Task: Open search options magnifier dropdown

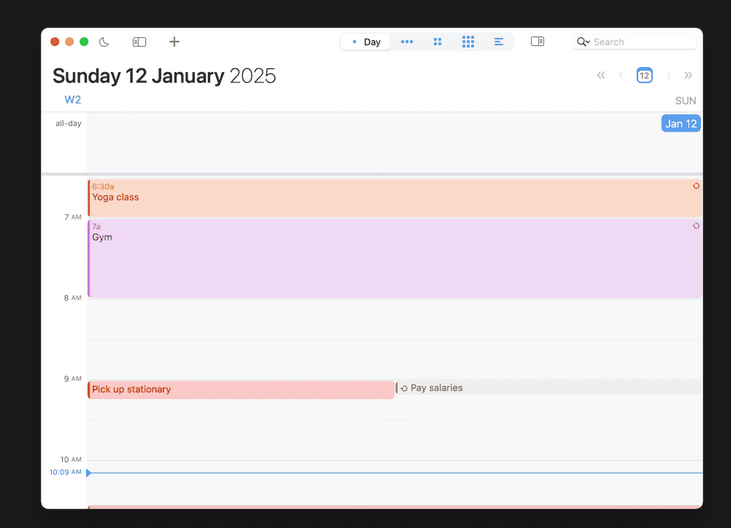Action: [583, 42]
